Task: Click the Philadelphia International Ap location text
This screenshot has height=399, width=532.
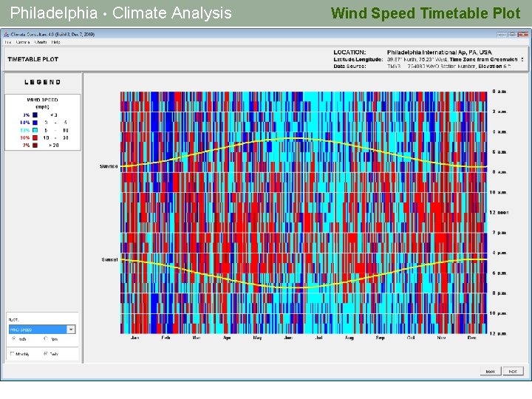Action: (x=440, y=52)
